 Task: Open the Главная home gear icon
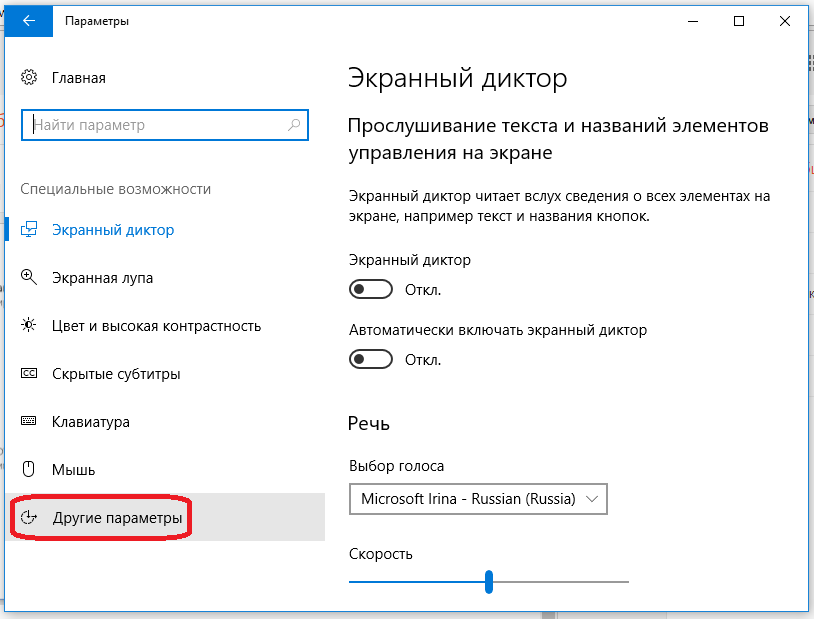click(29, 77)
